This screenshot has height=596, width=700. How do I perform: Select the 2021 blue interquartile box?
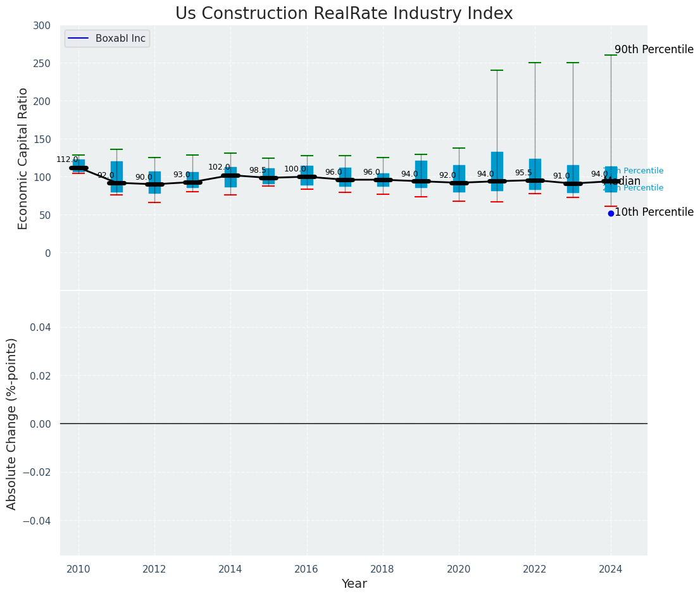click(x=497, y=171)
